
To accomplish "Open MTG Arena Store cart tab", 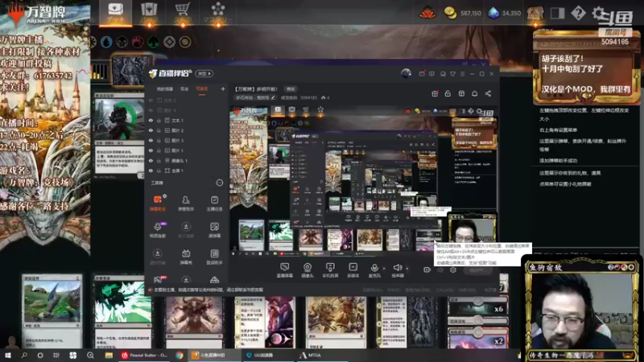I will point(183,13).
